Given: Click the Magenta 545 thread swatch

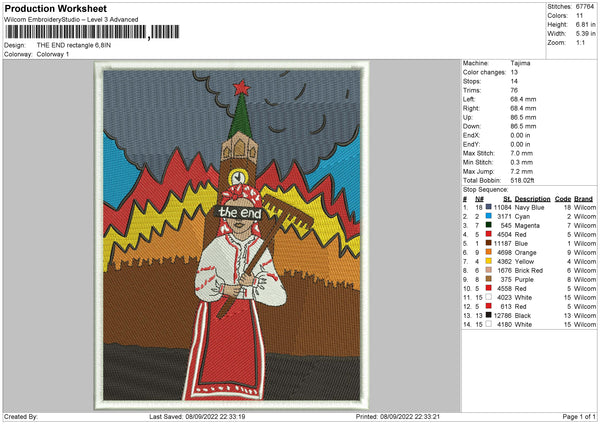Looking at the screenshot, I should (x=487, y=225).
